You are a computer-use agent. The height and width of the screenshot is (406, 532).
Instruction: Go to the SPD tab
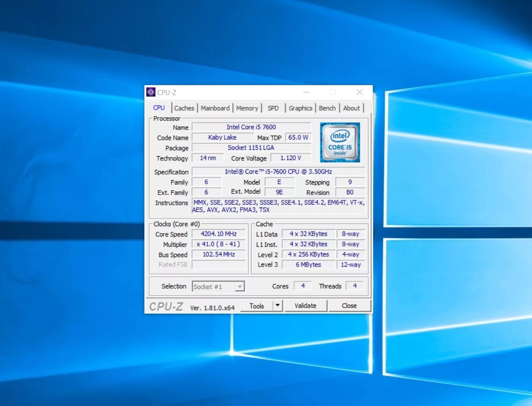273,108
